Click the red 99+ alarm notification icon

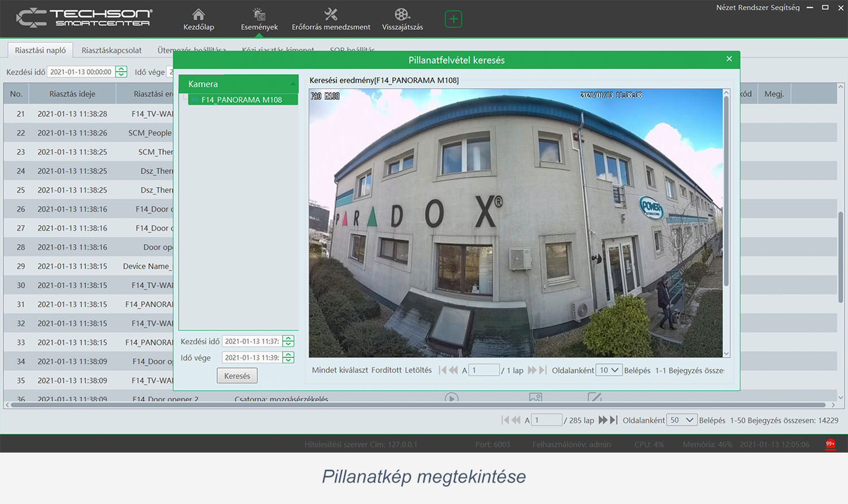(x=830, y=444)
